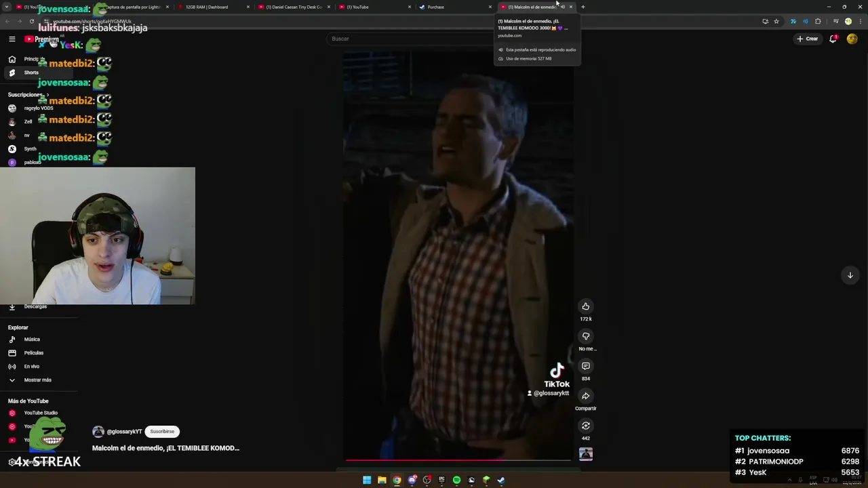Click the Compartir share arrow icon
This screenshot has width=868, height=488.
click(586, 396)
